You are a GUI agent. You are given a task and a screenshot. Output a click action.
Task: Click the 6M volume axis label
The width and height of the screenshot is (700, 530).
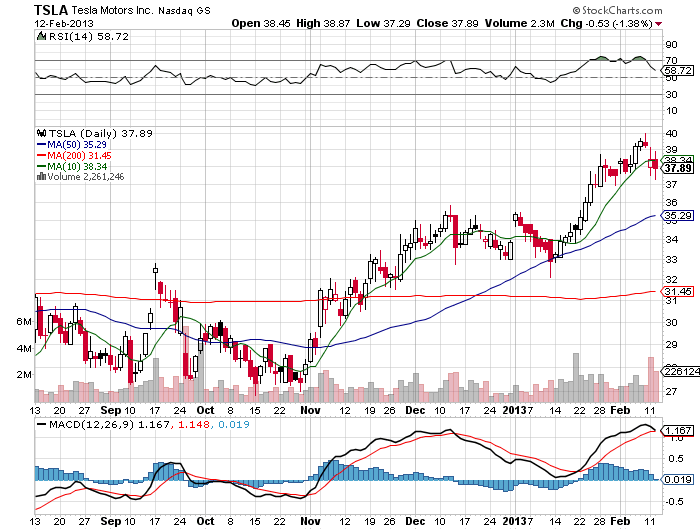(x=24, y=322)
